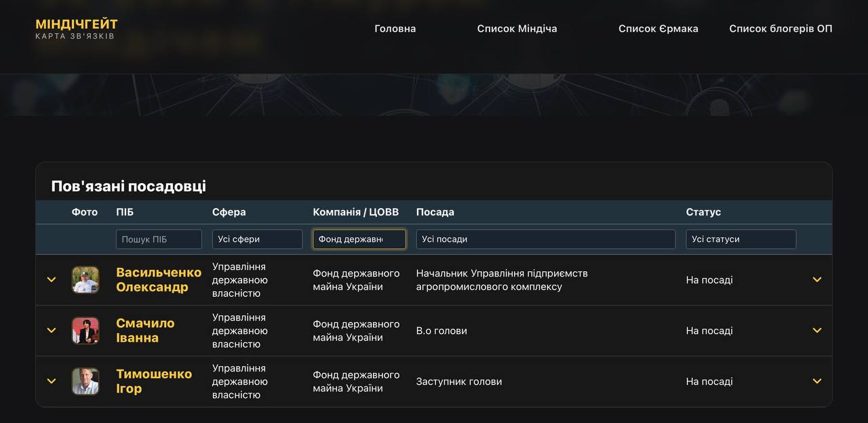Image resolution: width=868 pixels, height=423 pixels.
Task: Click right chevron on Смачило Іванна row
Action: click(x=817, y=331)
